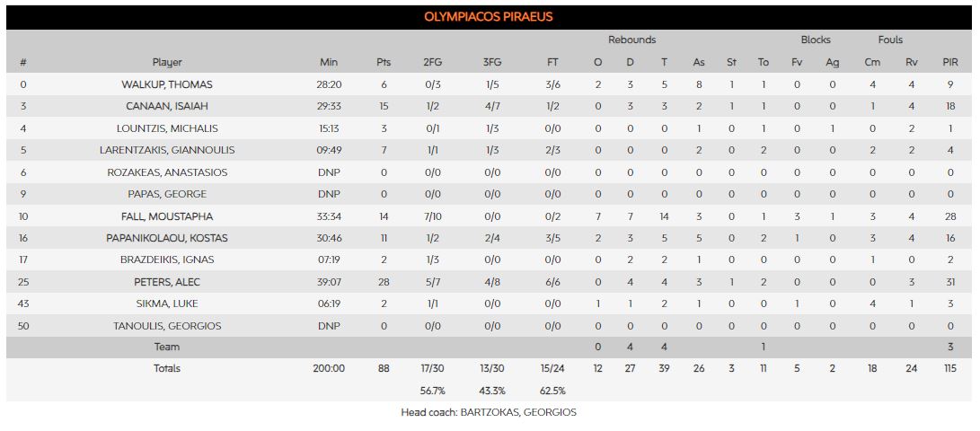Click the Fouls group header

click(x=890, y=40)
